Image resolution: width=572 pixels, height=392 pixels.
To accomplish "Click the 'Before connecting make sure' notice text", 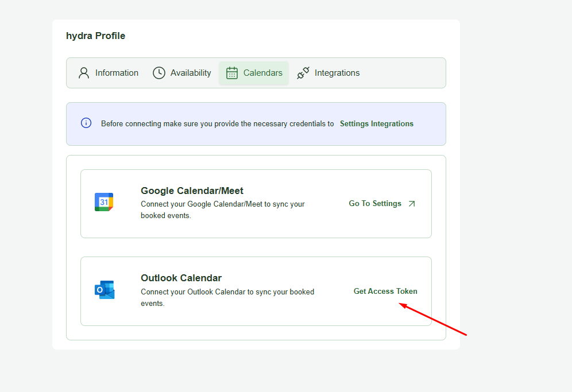I will pyautogui.click(x=218, y=123).
